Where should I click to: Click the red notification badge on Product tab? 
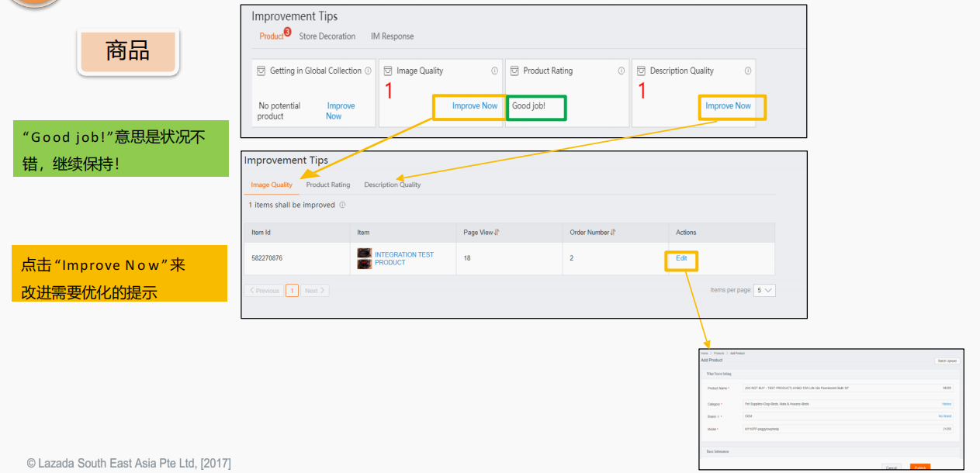pos(287,32)
